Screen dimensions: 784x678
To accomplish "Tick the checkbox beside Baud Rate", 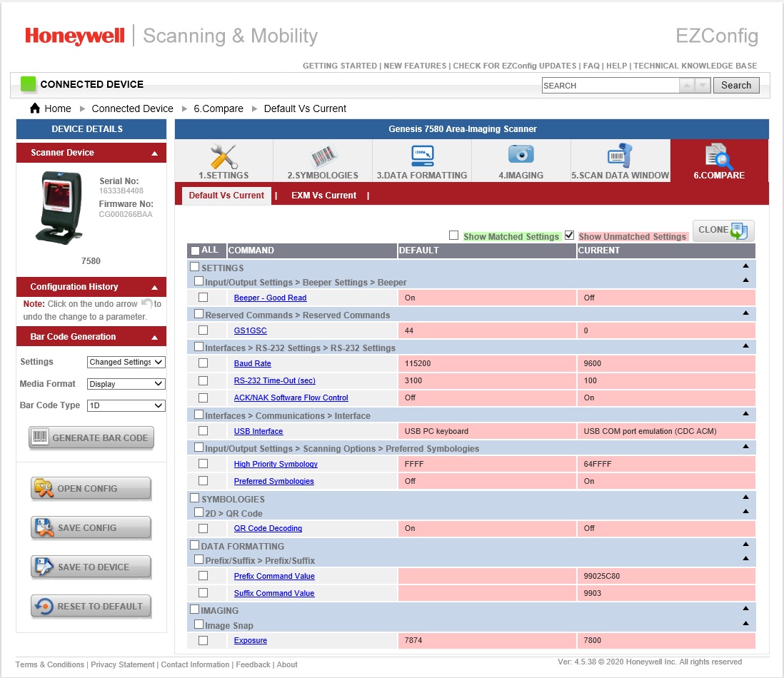I will click(x=203, y=364).
